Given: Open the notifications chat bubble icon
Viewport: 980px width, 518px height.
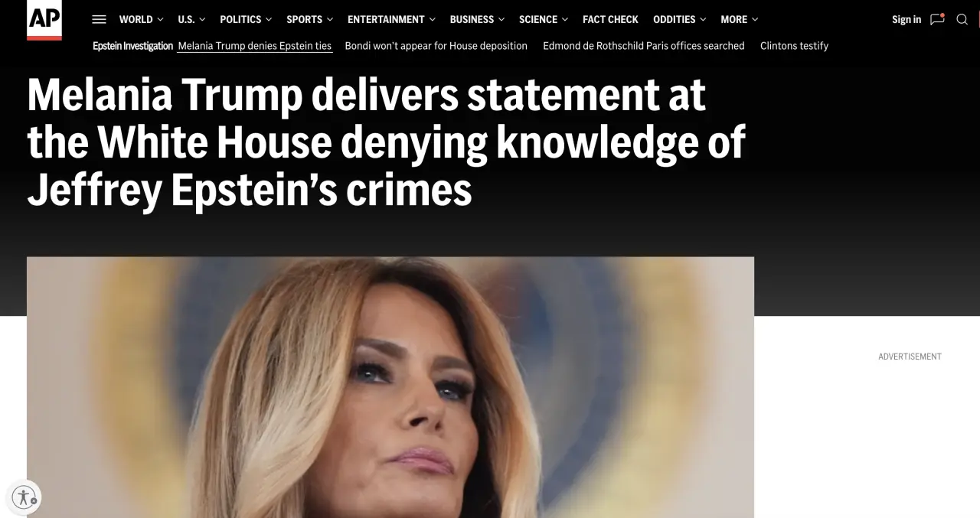Looking at the screenshot, I should 937,19.
